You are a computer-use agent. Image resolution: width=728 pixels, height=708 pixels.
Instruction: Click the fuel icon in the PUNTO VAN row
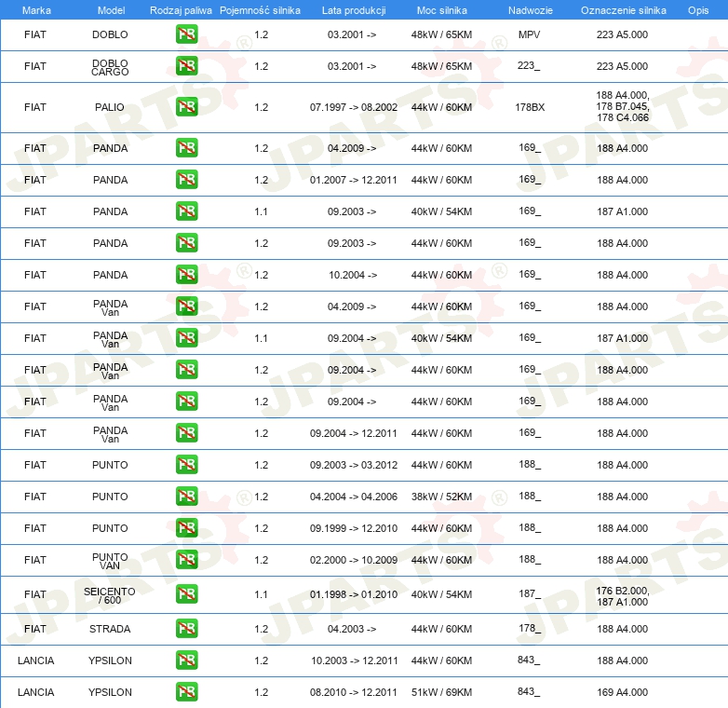pos(186,559)
